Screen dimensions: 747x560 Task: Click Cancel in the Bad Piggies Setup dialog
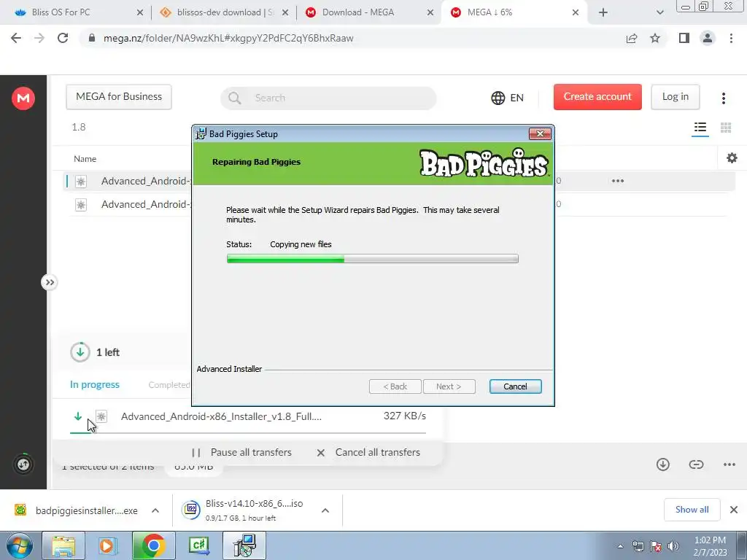point(515,386)
